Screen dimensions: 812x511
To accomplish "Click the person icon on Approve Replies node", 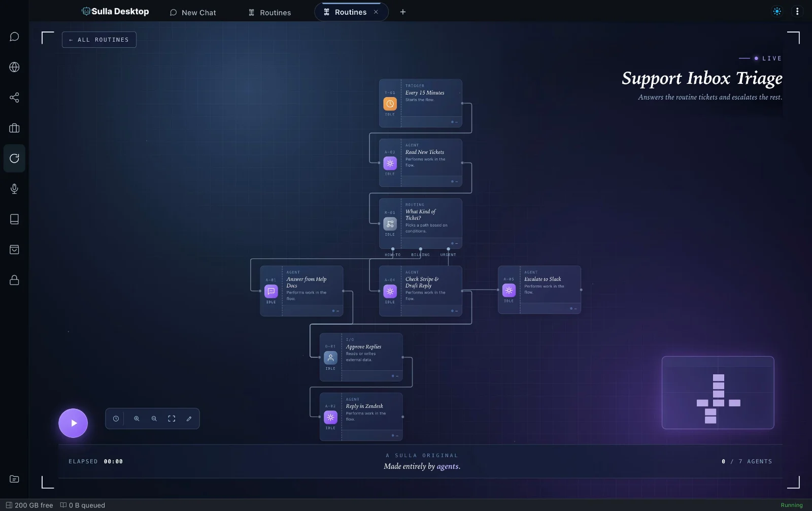I will click(x=330, y=358).
